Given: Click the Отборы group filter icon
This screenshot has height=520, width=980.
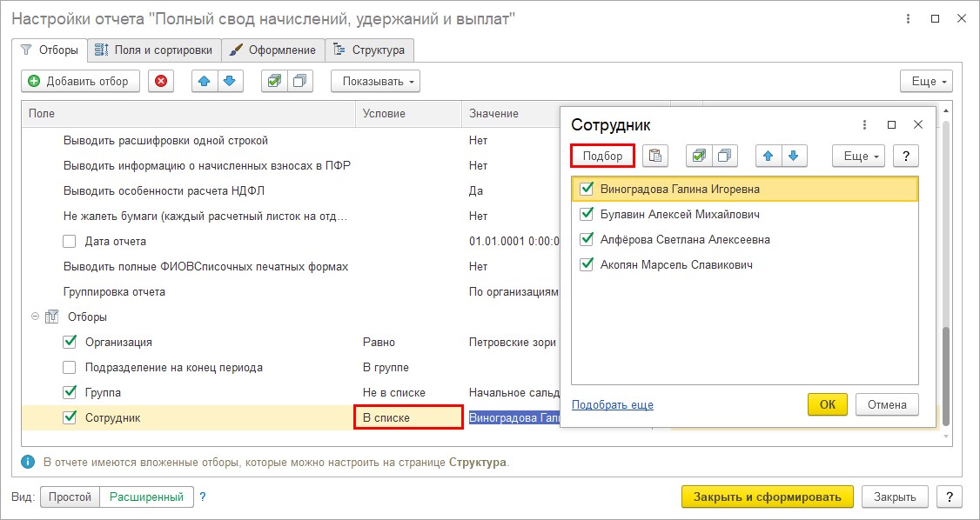Looking at the screenshot, I should tap(52, 317).
